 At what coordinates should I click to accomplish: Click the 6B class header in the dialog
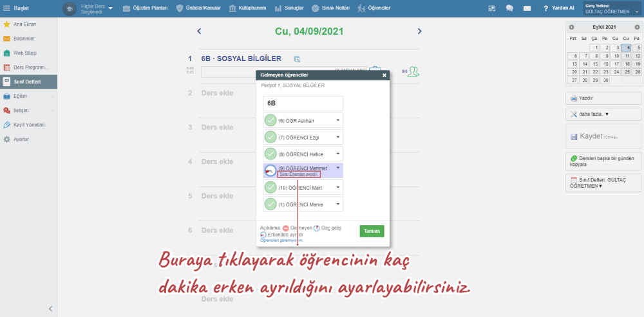(x=303, y=104)
